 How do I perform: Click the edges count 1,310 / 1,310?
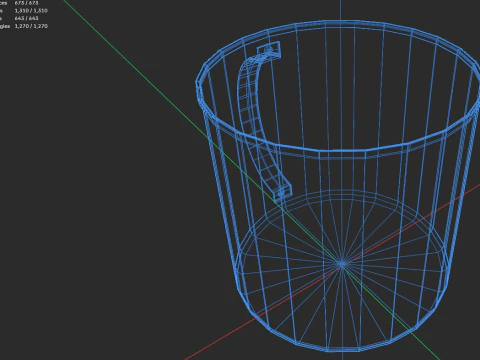[31, 10]
